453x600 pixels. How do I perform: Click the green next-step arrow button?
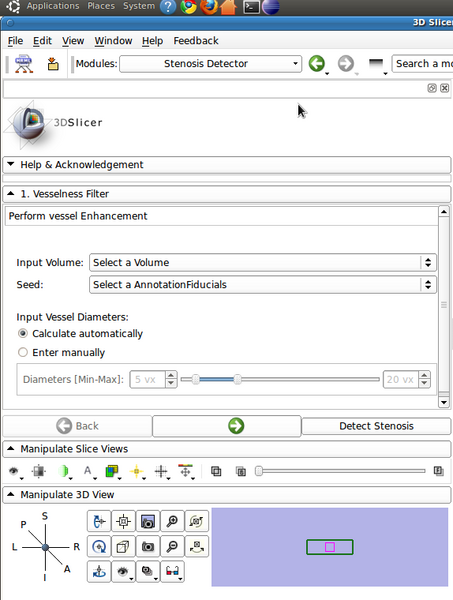click(x=227, y=426)
